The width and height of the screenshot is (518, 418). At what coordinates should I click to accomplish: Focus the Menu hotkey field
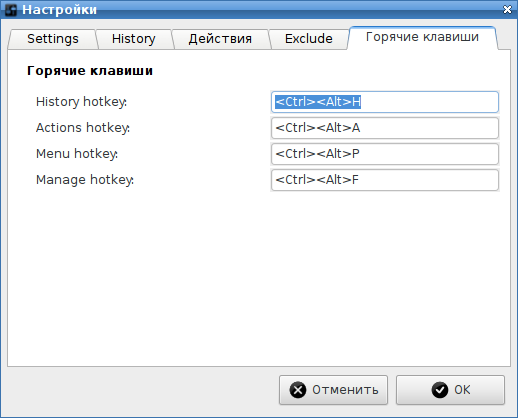[385, 154]
